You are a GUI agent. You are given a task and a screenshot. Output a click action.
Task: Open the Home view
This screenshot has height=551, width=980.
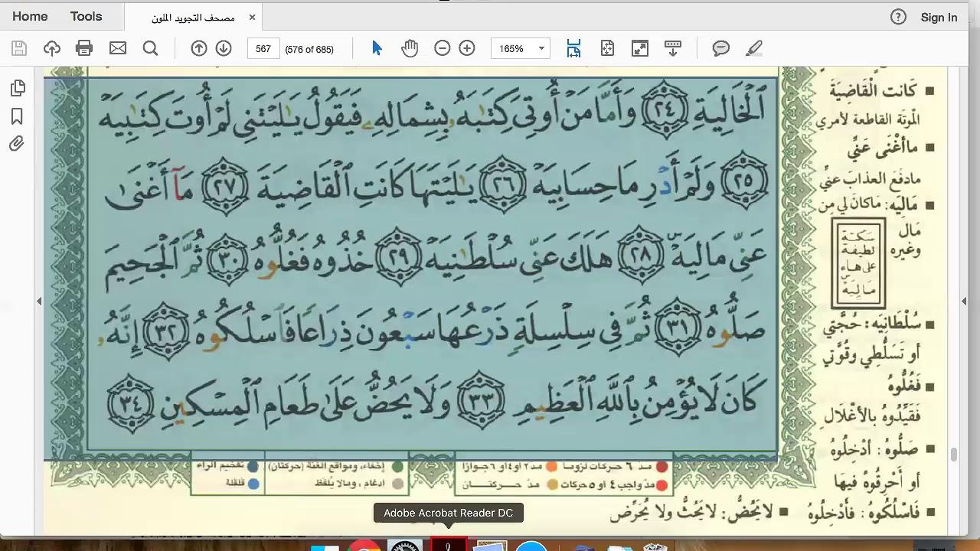[x=30, y=16]
